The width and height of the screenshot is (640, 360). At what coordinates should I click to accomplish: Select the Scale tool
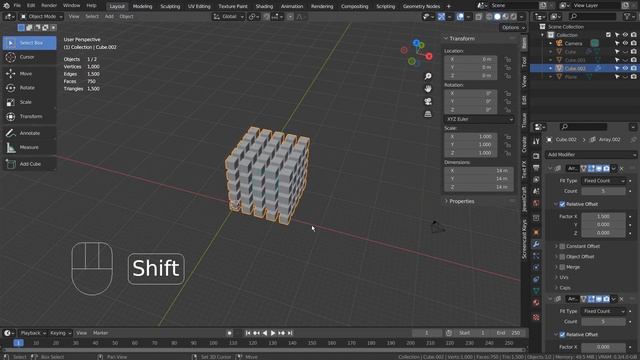click(29, 102)
